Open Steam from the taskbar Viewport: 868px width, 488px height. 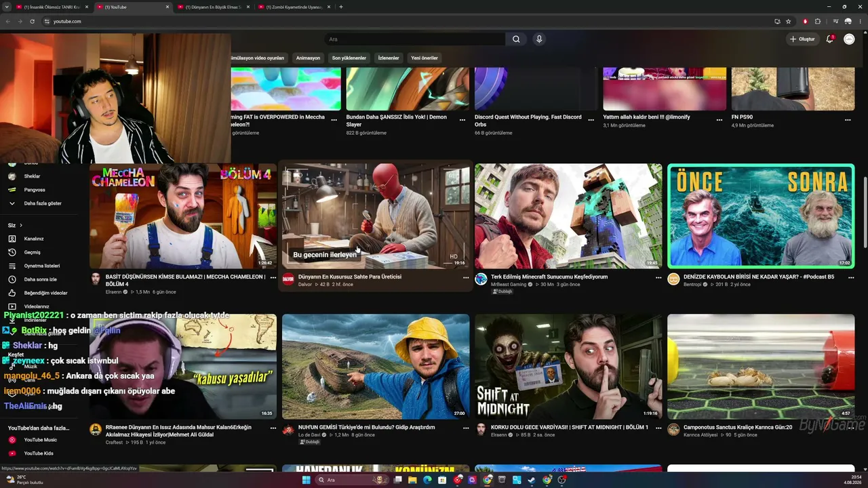532,480
